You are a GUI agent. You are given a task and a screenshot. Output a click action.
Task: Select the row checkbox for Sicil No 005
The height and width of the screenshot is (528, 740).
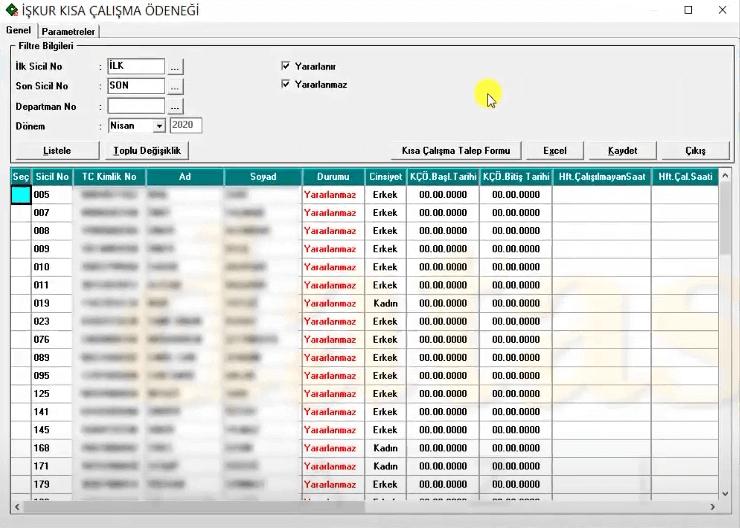pos(20,195)
